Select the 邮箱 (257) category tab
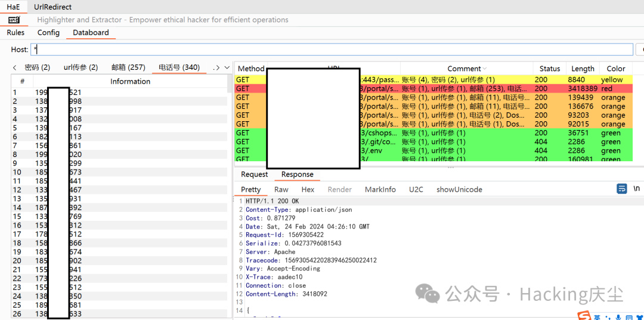Viewport: 644px width, 320px height. tap(129, 67)
